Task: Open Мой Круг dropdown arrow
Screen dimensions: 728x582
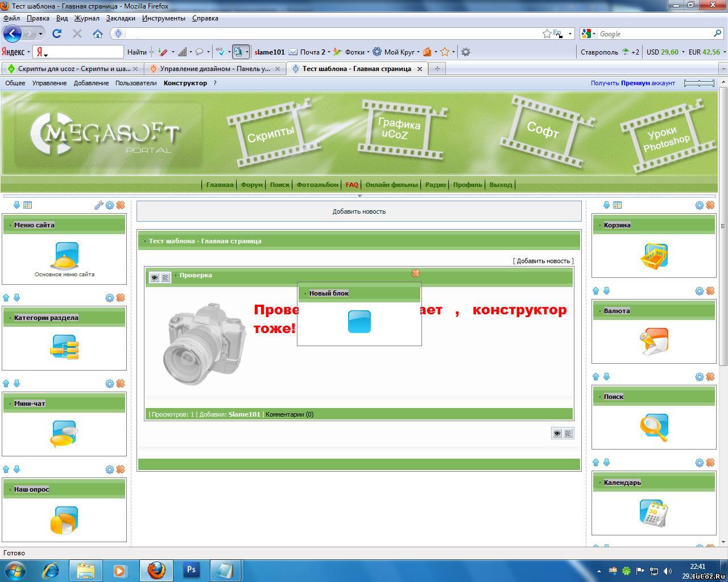Action: (418, 52)
